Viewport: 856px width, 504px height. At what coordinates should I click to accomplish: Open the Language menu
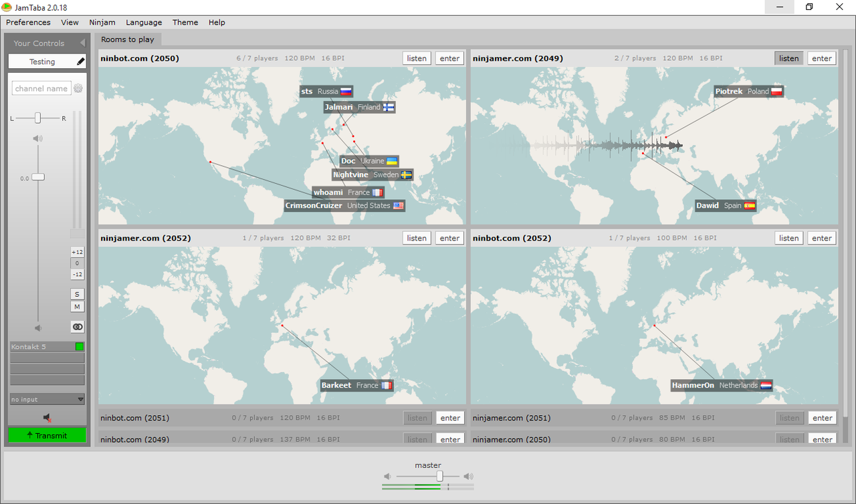click(x=144, y=22)
